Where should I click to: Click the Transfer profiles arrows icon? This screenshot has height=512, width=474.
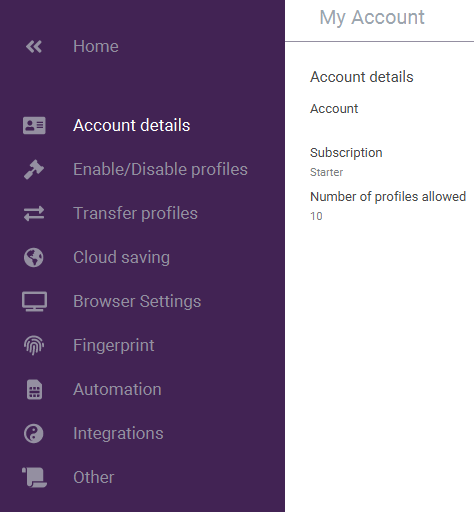[x=34, y=213]
